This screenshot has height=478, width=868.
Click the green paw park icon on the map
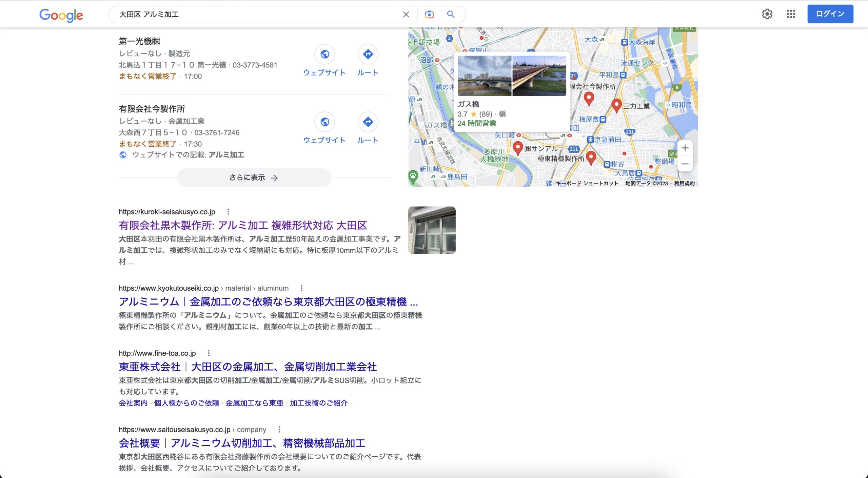pyautogui.click(x=413, y=176)
